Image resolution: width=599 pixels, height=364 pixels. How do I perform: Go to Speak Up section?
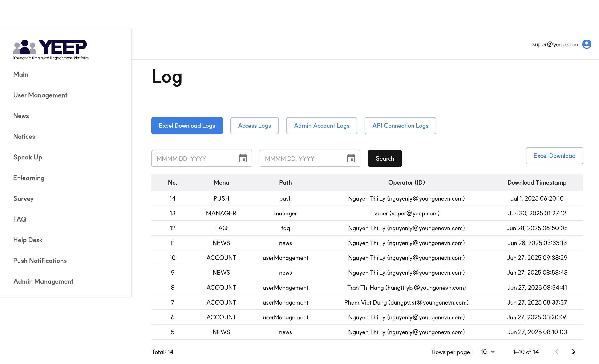(28, 157)
